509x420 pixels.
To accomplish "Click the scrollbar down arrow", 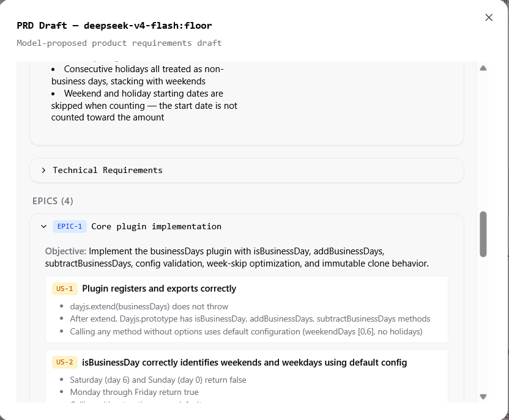I will pos(483,397).
